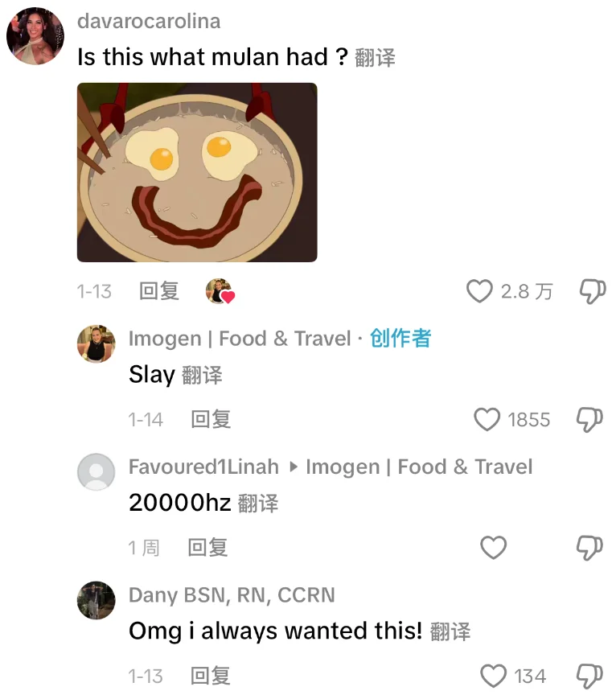Reply to the "20000hz" comment

click(x=207, y=548)
